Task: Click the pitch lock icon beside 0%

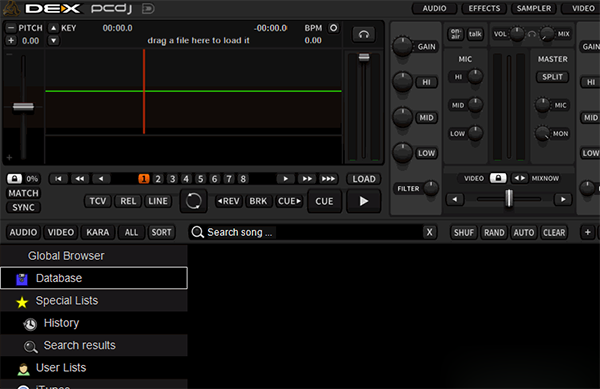Action: 15,179
